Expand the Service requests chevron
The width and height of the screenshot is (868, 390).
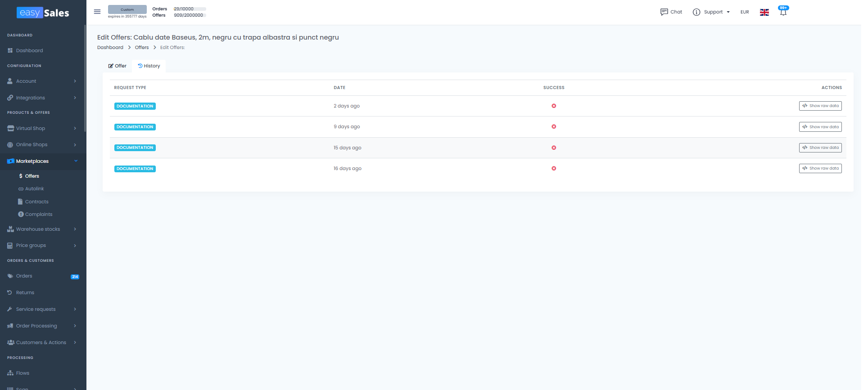click(x=75, y=309)
